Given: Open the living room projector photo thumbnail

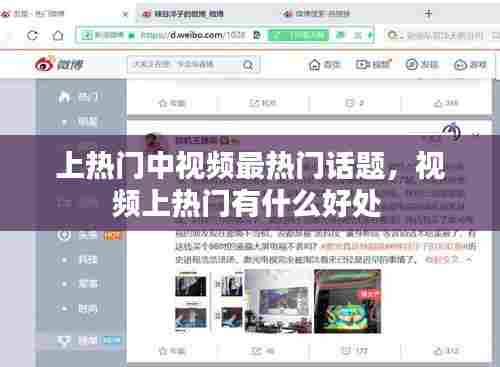Looking at the screenshot, I should pyautogui.click(x=278, y=302).
